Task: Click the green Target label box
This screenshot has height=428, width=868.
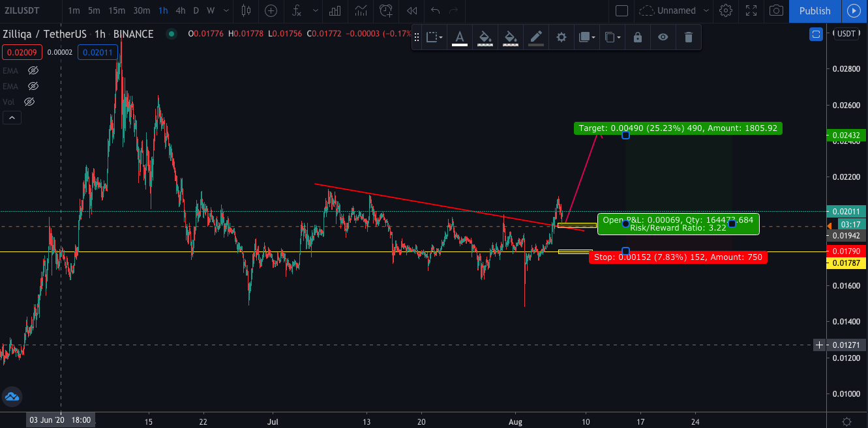Action: pyautogui.click(x=678, y=128)
